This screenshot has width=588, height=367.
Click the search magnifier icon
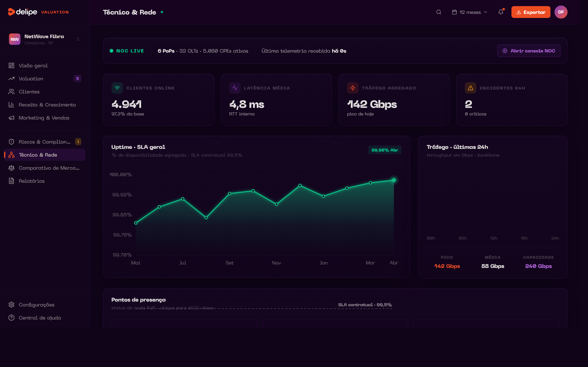(x=439, y=12)
